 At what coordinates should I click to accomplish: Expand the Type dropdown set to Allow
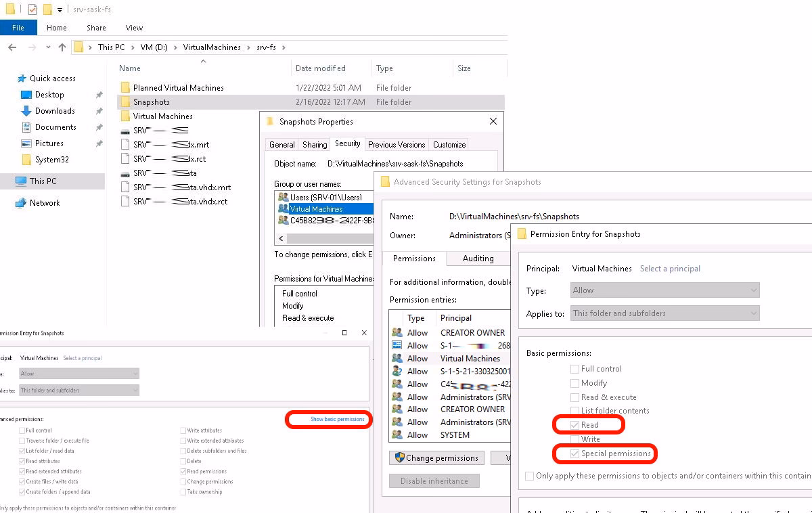pyautogui.click(x=664, y=290)
